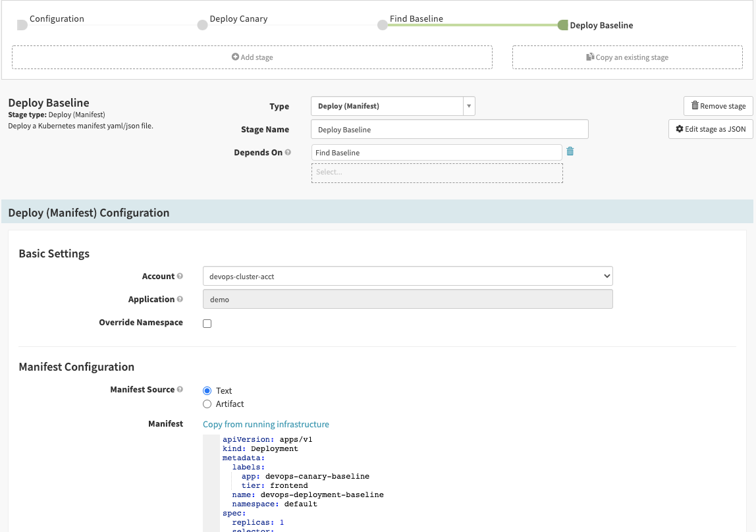Open Edit stage as JSON
Image resolution: width=756 pixels, height=532 pixels.
(711, 129)
